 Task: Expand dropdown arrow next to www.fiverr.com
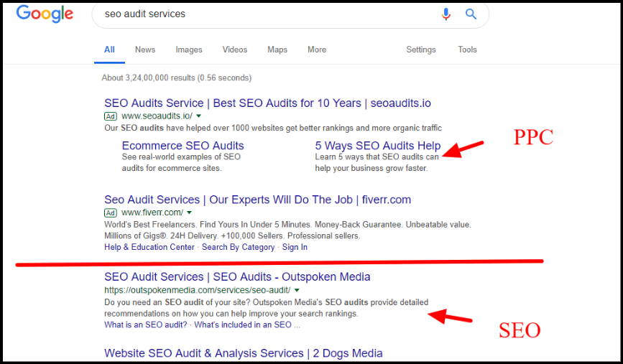coord(189,213)
